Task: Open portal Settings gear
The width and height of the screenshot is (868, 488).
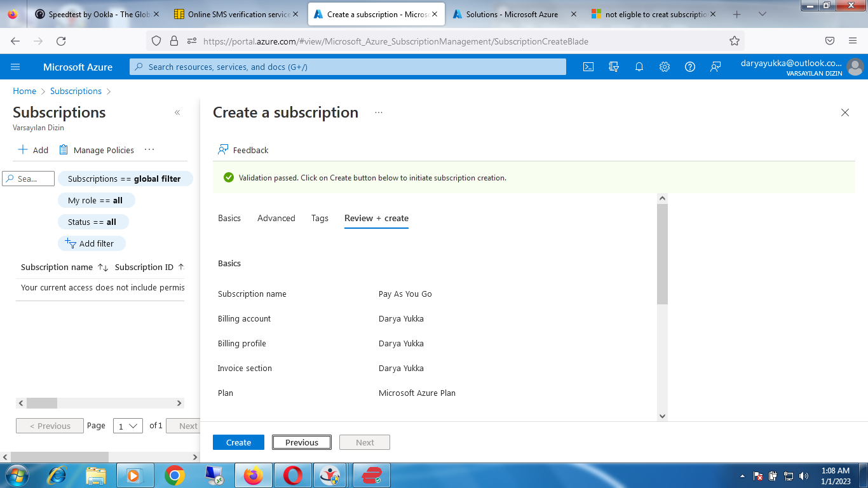Action: (665, 67)
